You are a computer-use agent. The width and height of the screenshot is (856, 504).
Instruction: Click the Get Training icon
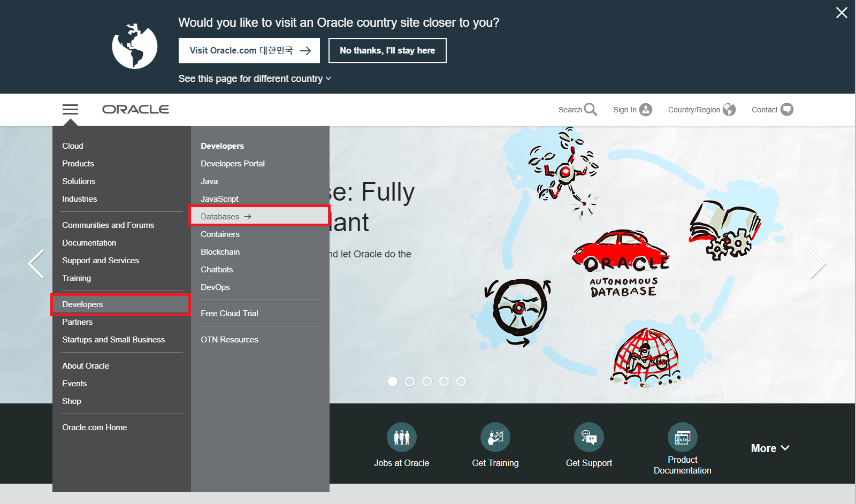coord(495,437)
